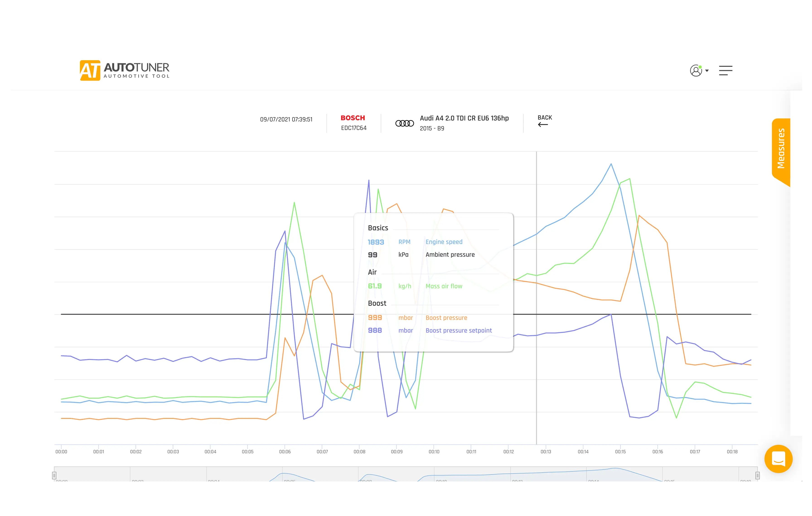The width and height of the screenshot is (812, 516).
Task: Click the BOSCH brand logo
Action: click(353, 118)
